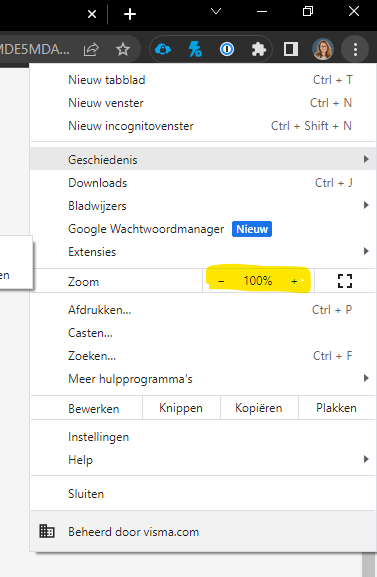Close the current browser tab
Image resolution: width=377 pixels, height=577 pixels.
(92, 14)
